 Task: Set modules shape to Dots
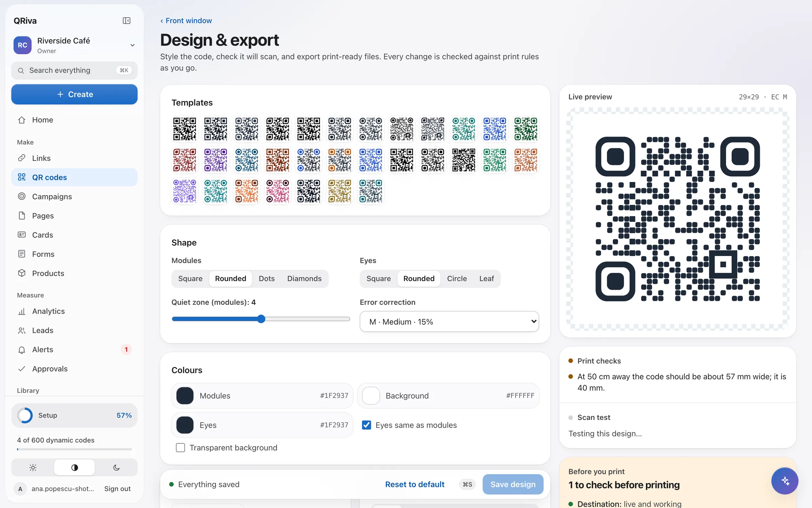[x=267, y=279]
